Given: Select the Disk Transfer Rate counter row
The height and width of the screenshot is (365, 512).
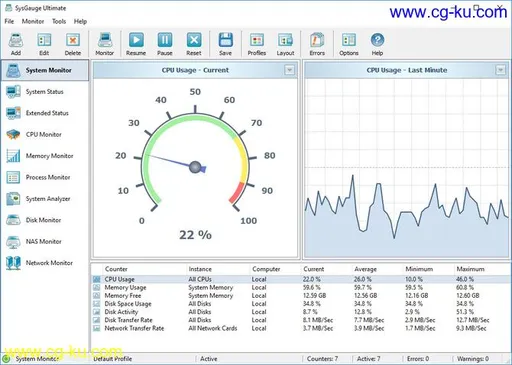Looking at the screenshot, I should [301, 320].
